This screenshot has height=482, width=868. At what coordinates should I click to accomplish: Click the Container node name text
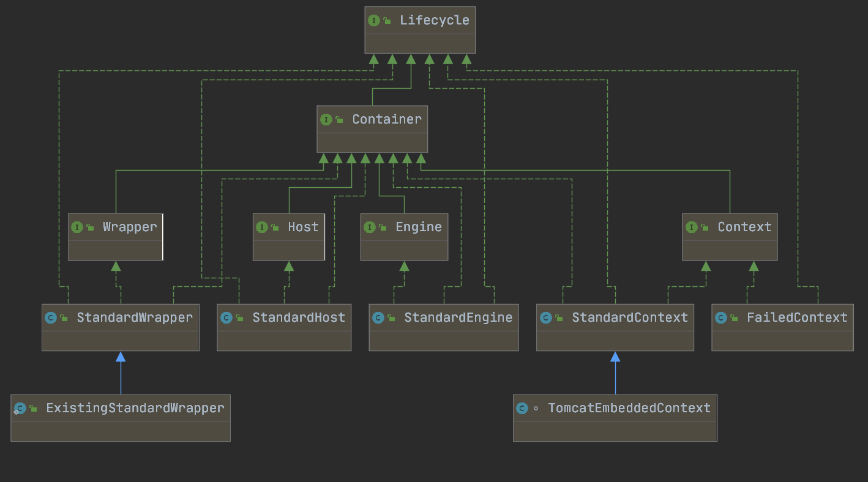pyautogui.click(x=386, y=119)
